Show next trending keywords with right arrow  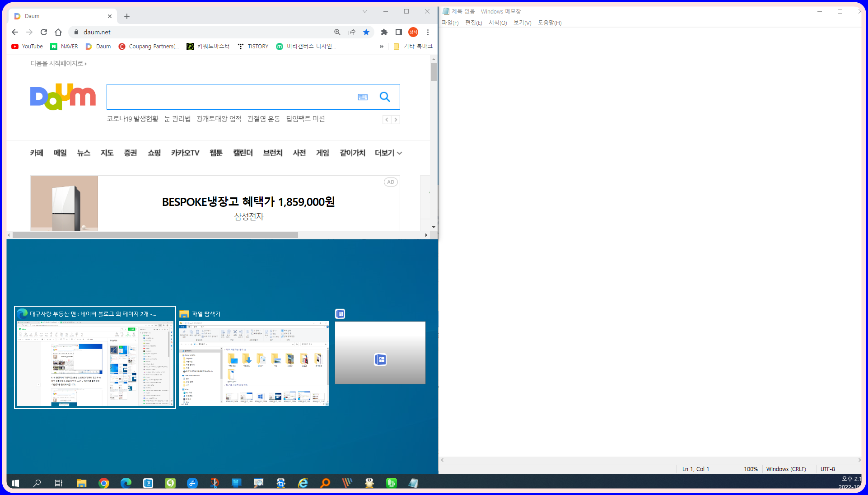pyautogui.click(x=396, y=120)
